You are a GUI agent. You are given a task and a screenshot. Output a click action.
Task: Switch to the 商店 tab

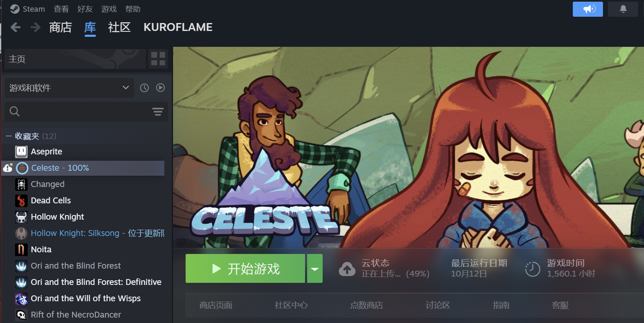tap(61, 27)
